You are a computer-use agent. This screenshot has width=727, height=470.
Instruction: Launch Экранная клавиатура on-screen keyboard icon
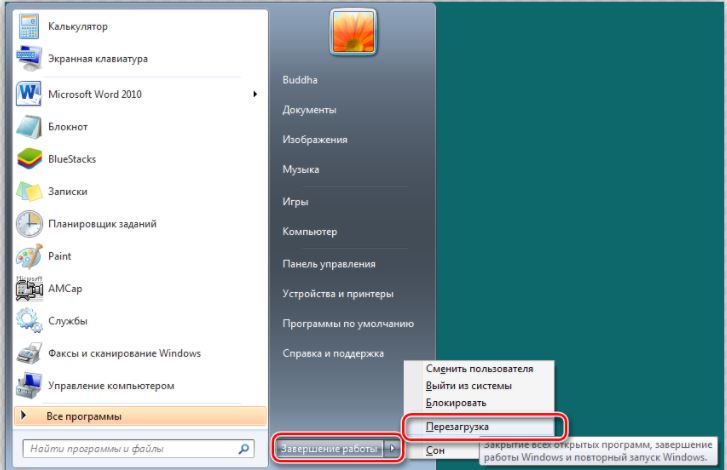(x=29, y=58)
